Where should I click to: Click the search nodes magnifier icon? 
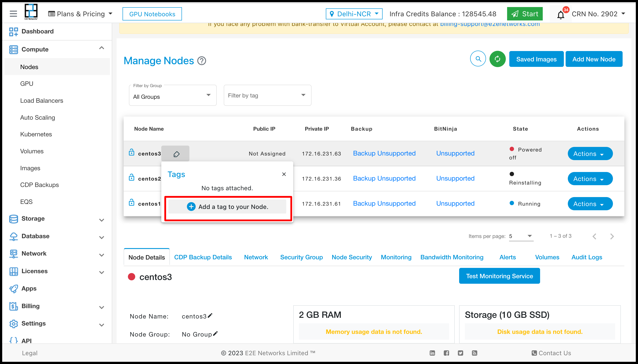[478, 59]
